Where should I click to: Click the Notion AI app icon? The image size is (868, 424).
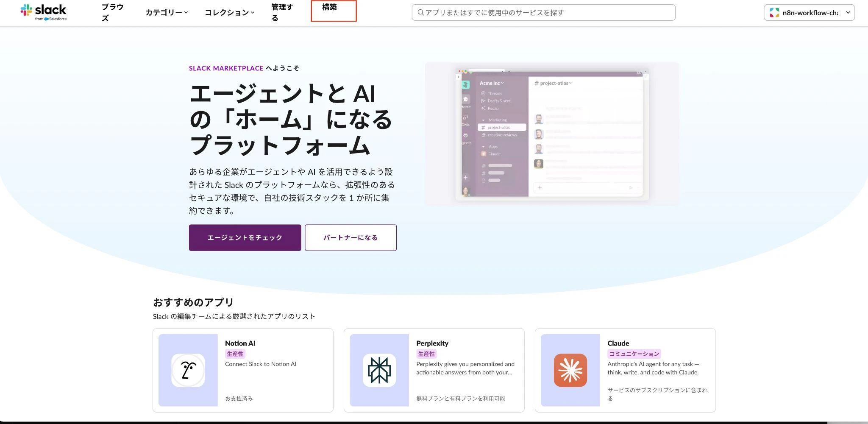pyautogui.click(x=188, y=370)
